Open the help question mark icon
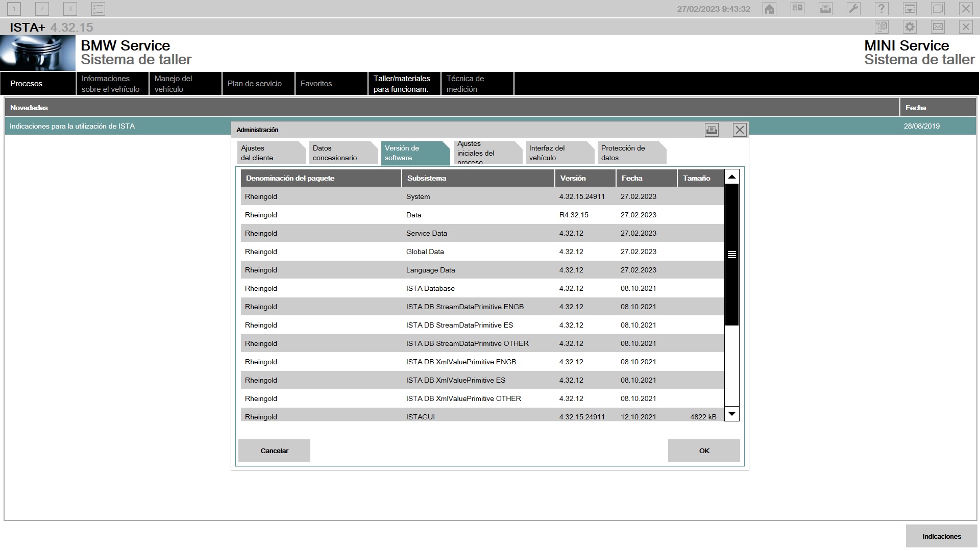 click(x=881, y=9)
